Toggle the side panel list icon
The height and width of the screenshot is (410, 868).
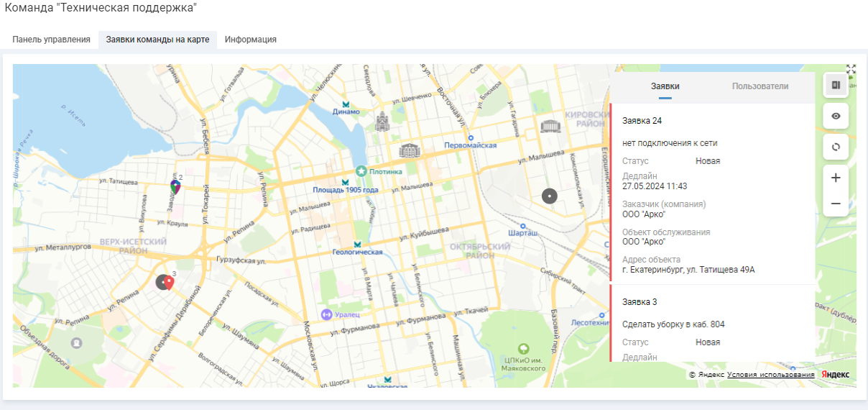pyautogui.click(x=836, y=85)
